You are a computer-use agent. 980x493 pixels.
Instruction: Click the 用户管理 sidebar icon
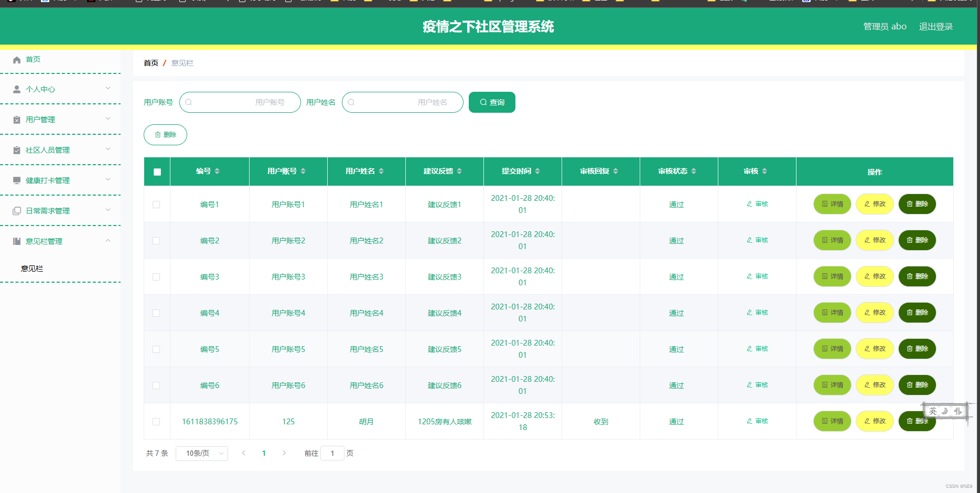(17, 120)
